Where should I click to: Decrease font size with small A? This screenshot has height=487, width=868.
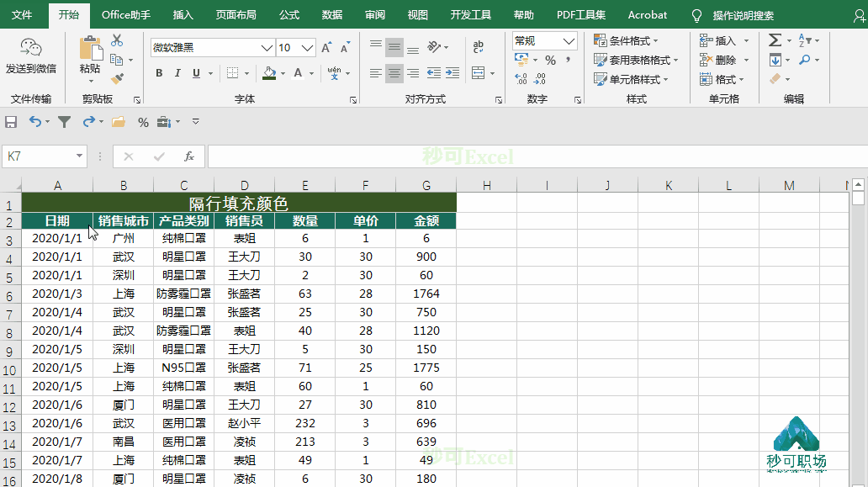click(346, 48)
